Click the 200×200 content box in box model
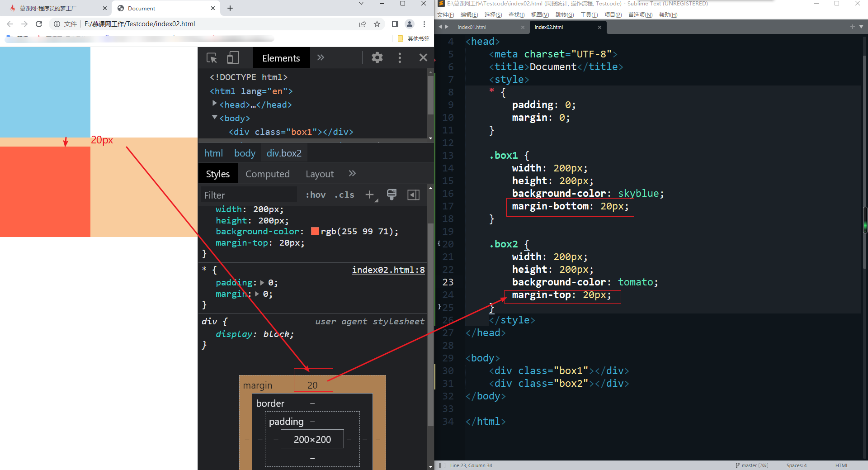 point(312,439)
